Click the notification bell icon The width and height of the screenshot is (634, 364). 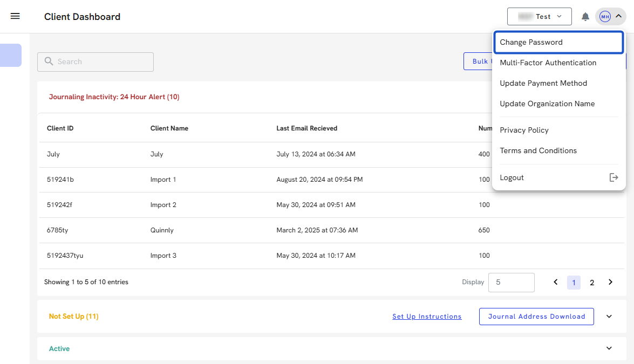tap(585, 17)
